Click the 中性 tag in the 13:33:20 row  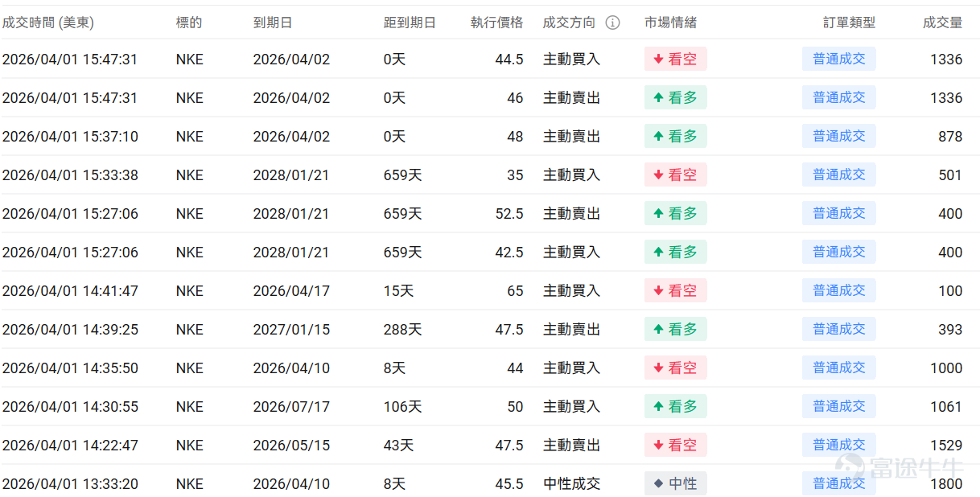click(x=676, y=483)
